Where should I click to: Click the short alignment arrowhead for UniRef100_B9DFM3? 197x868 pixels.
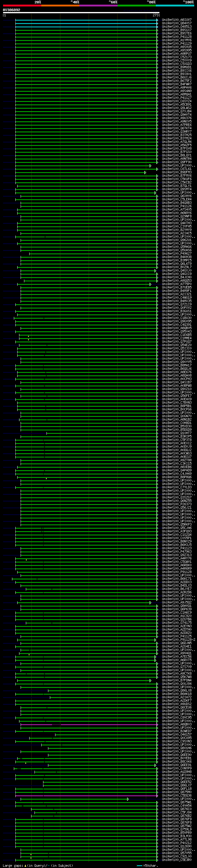click(x=145, y=172)
